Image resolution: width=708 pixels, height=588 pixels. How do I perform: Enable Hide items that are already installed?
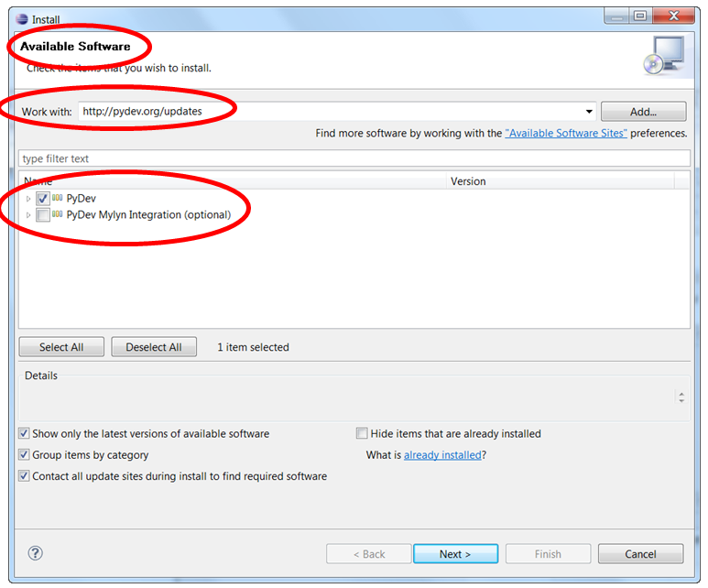pyautogui.click(x=362, y=434)
